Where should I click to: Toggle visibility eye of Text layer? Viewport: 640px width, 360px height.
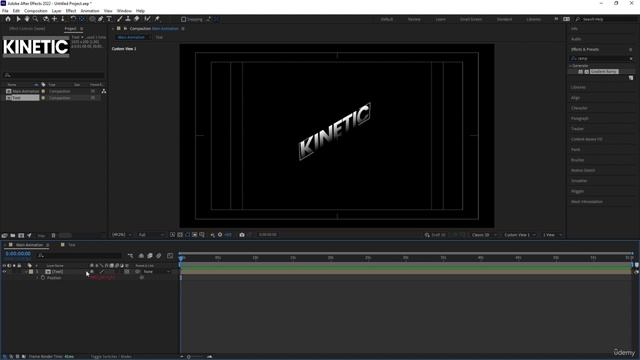(4, 271)
